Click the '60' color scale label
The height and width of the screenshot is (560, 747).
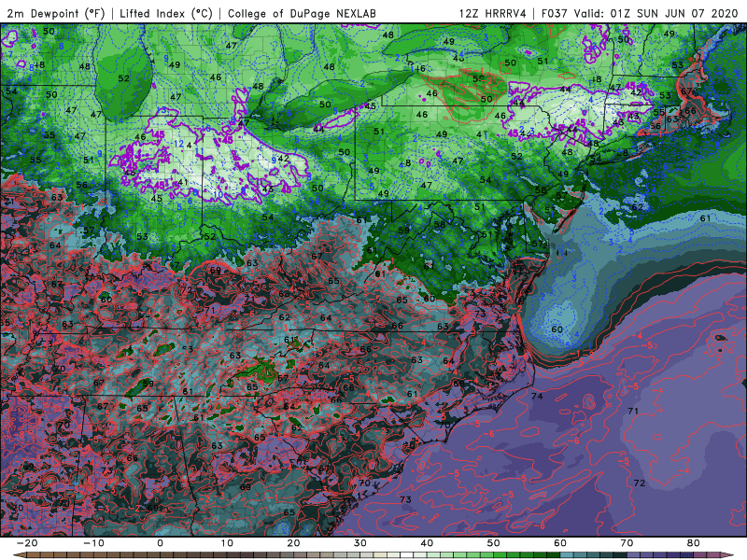pos(560,543)
